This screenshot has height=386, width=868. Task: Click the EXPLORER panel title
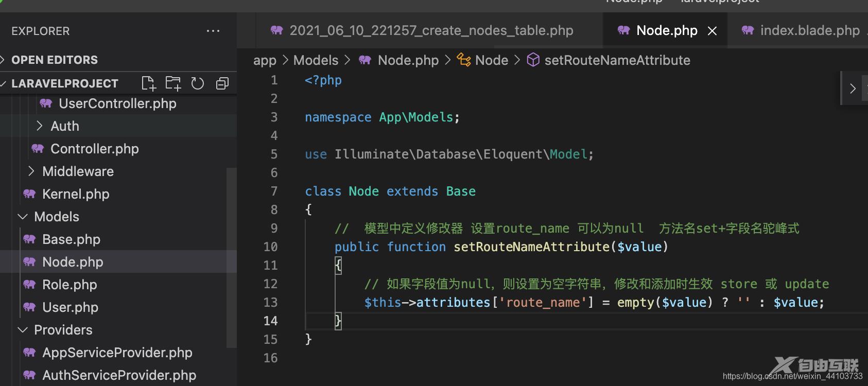click(40, 31)
